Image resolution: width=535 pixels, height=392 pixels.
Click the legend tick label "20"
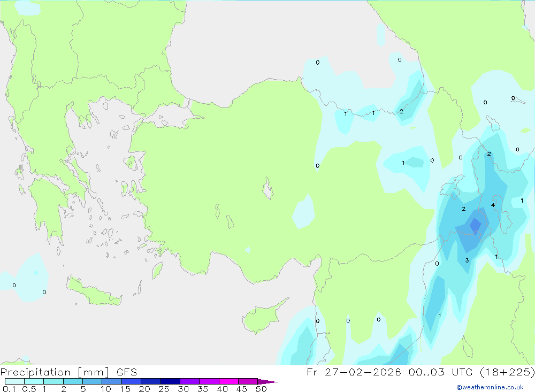pyautogui.click(x=144, y=389)
